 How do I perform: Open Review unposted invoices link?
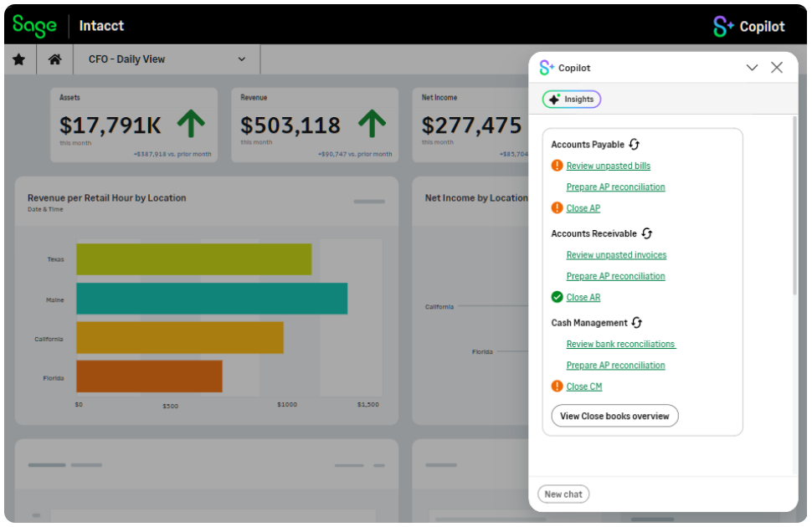pos(616,254)
